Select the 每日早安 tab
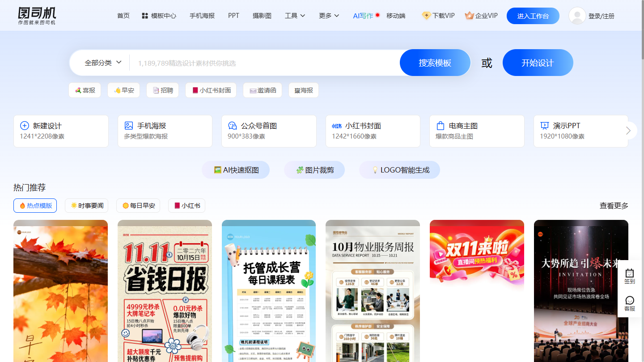644x362 pixels. point(139,206)
